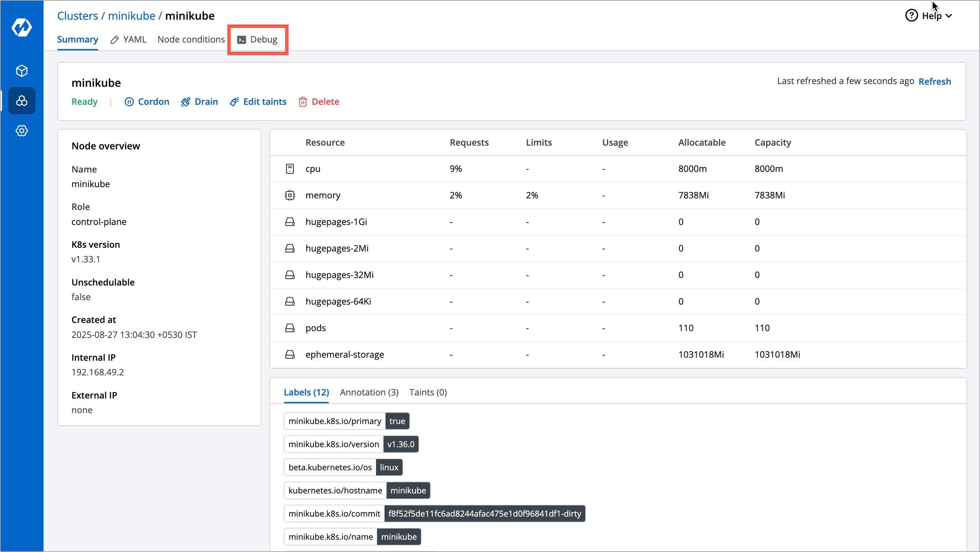Open the cube icon in sidebar
The height and width of the screenshot is (552, 980).
coord(22,71)
